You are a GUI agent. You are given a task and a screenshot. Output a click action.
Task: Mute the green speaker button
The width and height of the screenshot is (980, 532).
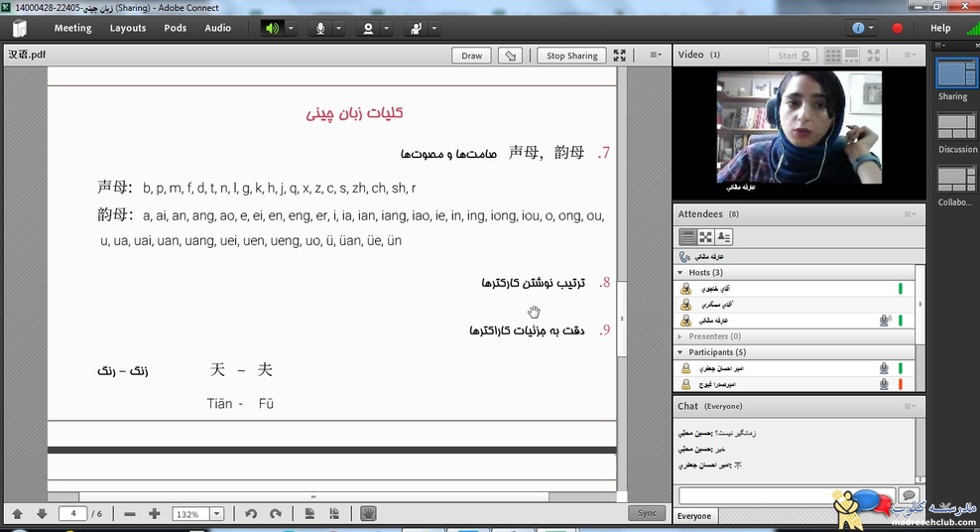(x=272, y=28)
